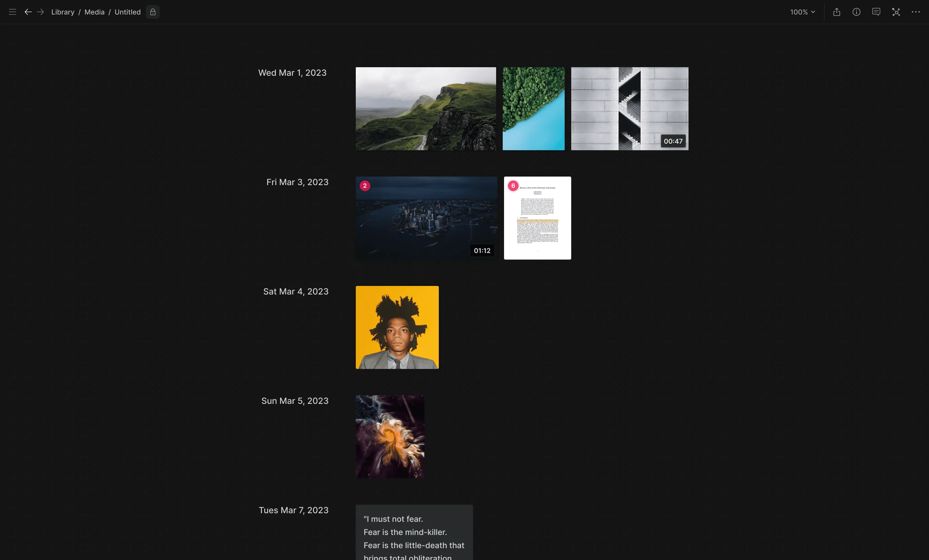Viewport: 929px width, 560px height.
Task: Open the info panel icon
Action: pyautogui.click(x=856, y=12)
